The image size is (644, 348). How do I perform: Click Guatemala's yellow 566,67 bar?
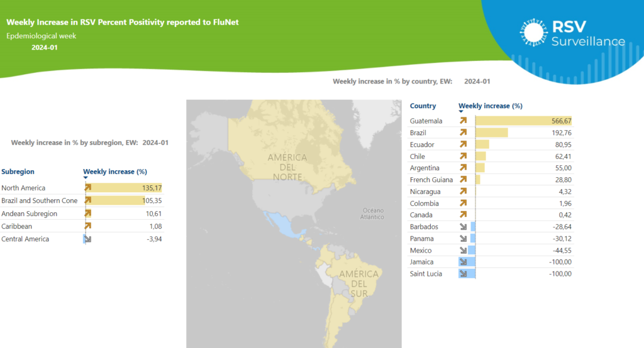[524, 121]
